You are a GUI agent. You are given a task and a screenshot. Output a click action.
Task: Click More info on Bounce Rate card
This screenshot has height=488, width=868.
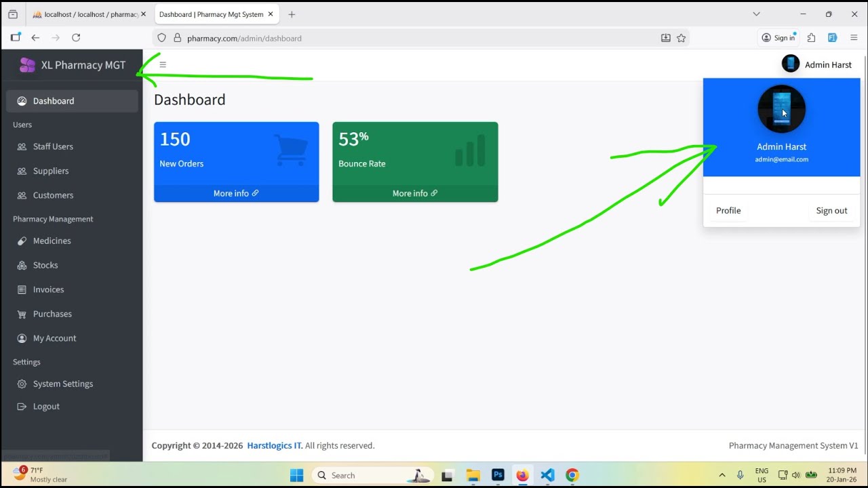click(x=415, y=193)
